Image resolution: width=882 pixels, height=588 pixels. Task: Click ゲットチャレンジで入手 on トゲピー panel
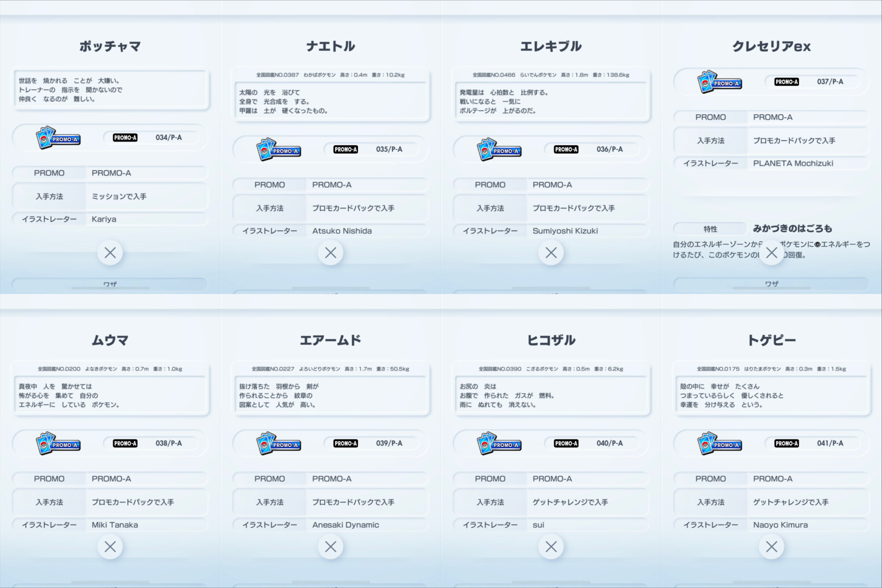click(791, 502)
